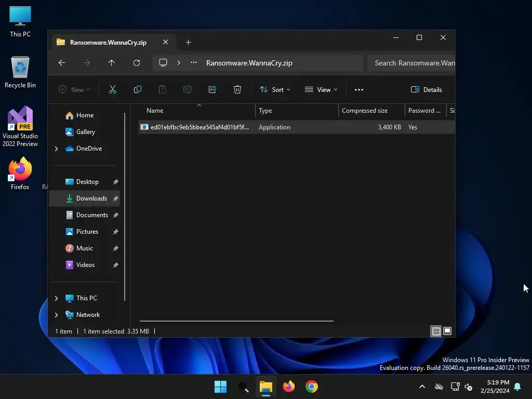
Task: Click the muted volume tray icon
Action: 469,387
